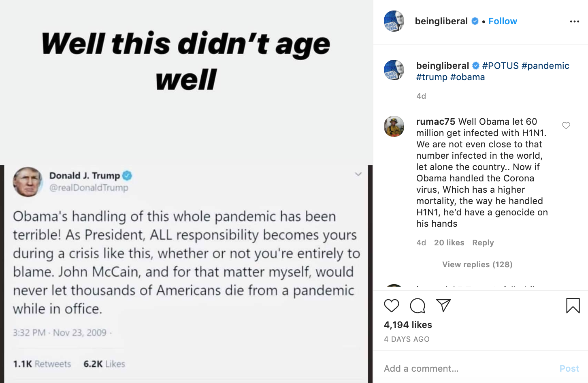This screenshot has height=383, width=588.
Task: Open comments via the speech bubble icon
Action: point(418,306)
